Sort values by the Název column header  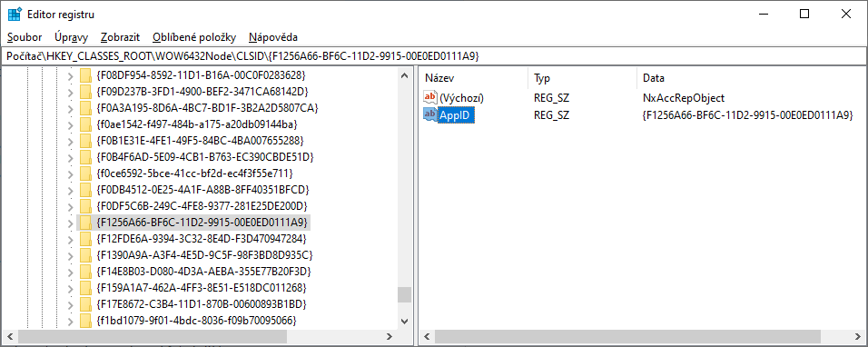coord(474,79)
